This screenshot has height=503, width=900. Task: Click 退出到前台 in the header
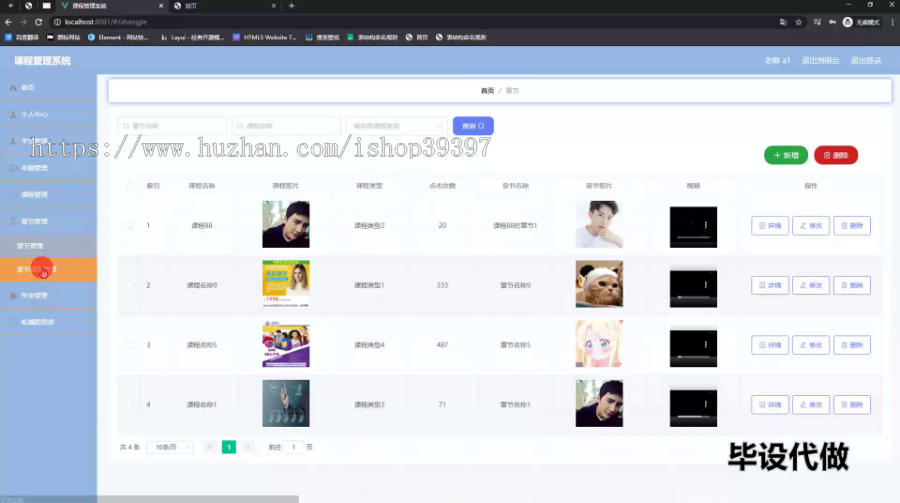820,60
